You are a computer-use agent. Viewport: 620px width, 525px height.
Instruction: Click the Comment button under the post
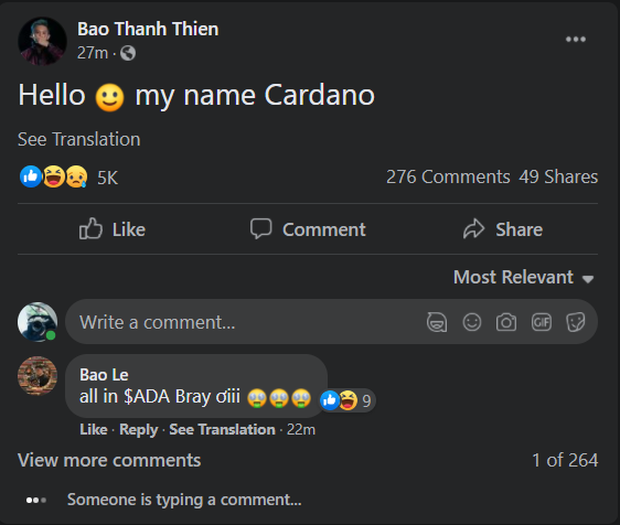[x=308, y=229]
